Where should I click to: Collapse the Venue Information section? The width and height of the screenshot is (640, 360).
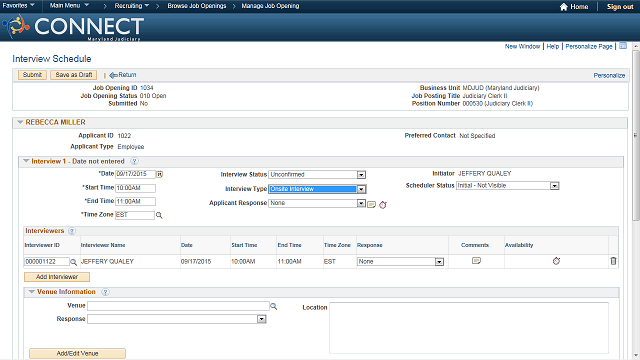pos(31,292)
